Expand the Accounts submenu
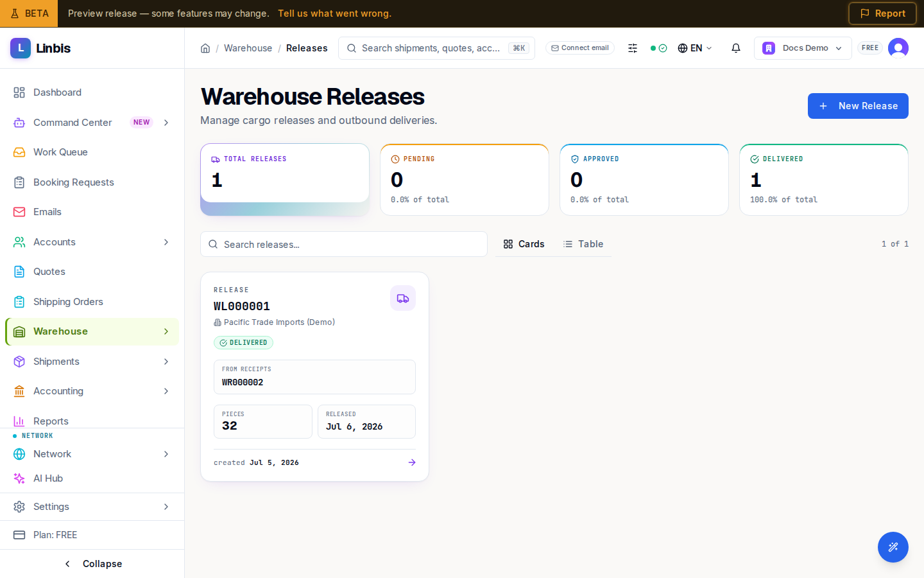The width and height of the screenshot is (924, 578). click(x=166, y=242)
